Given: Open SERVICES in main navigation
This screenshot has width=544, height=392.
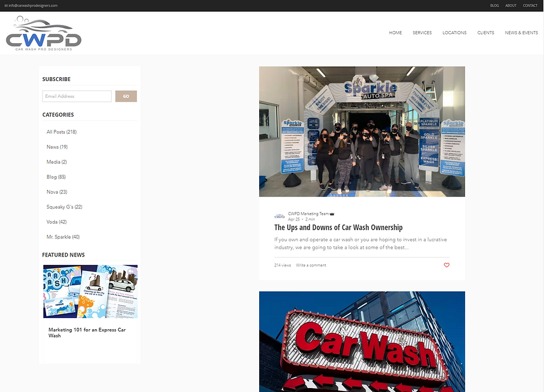Looking at the screenshot, I should point(422,33).
